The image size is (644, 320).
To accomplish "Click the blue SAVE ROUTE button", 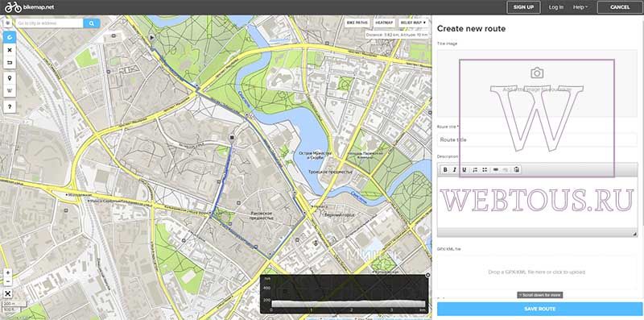I will (540, 309).
